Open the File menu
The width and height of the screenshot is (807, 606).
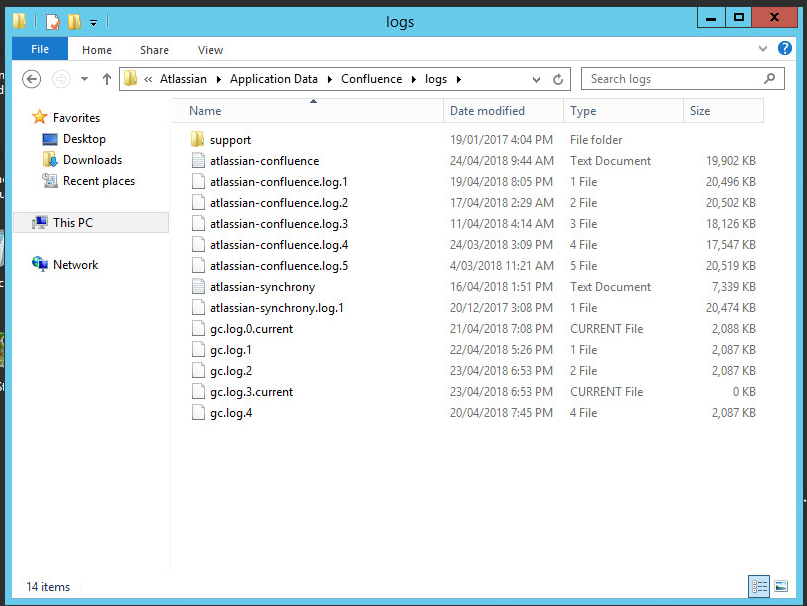[x=40, y=49]
